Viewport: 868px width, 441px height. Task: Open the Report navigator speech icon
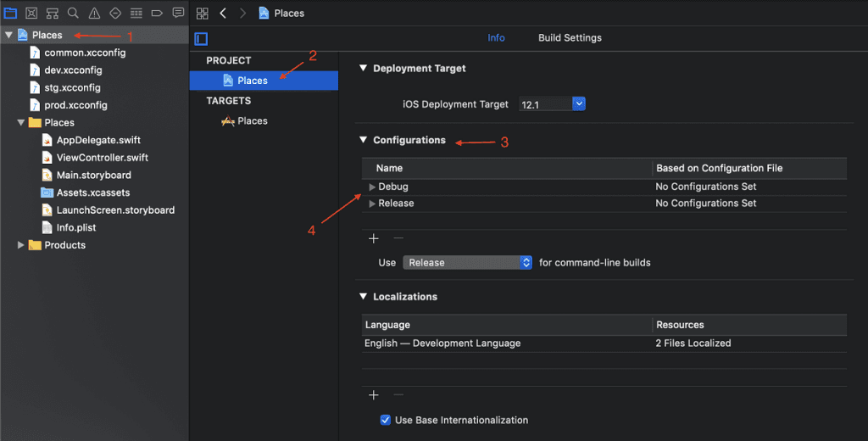point(178,12)
